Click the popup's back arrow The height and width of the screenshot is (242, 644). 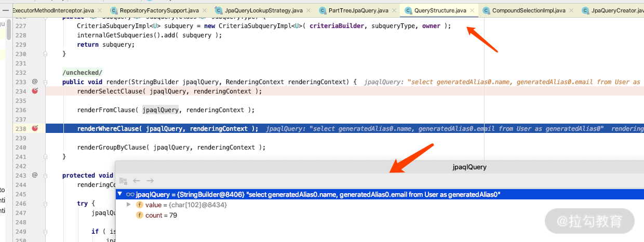tap(137, 181)
